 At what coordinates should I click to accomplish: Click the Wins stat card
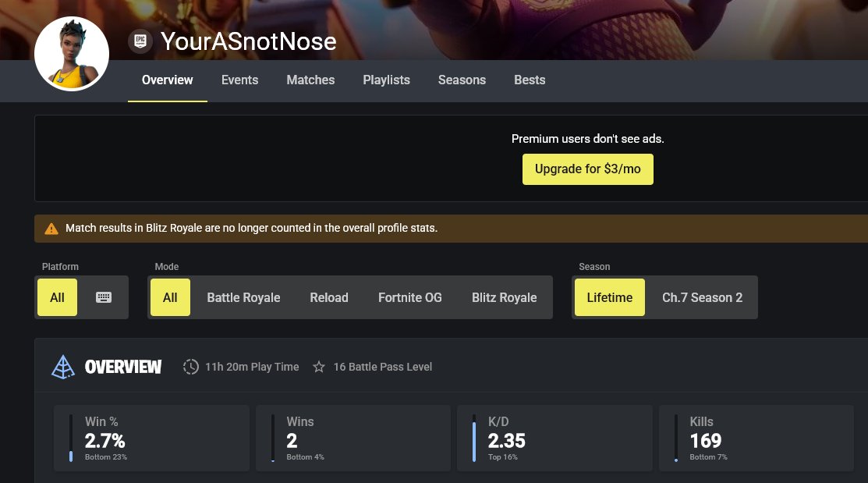(x=353, y=439)
